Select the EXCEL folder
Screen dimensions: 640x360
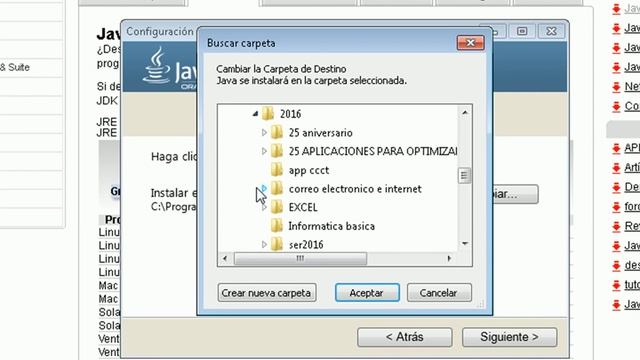pyautogui.click(x=303, y=207)
